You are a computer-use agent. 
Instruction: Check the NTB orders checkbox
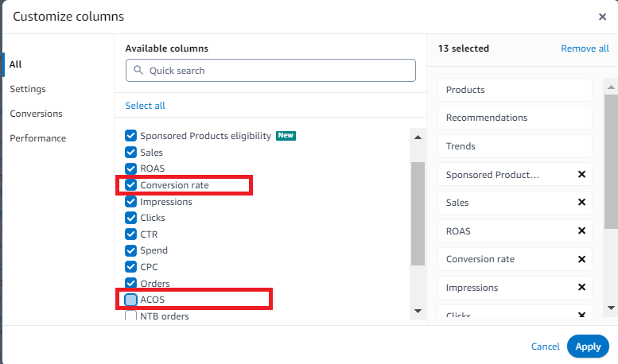tap(131, 316)
